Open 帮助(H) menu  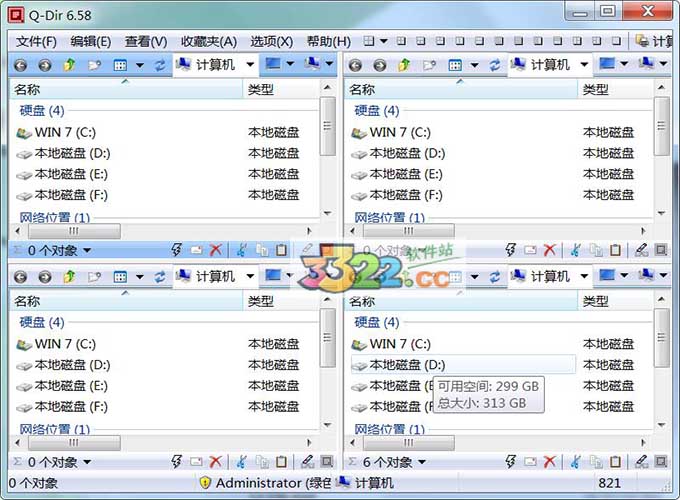coord(329,42)
